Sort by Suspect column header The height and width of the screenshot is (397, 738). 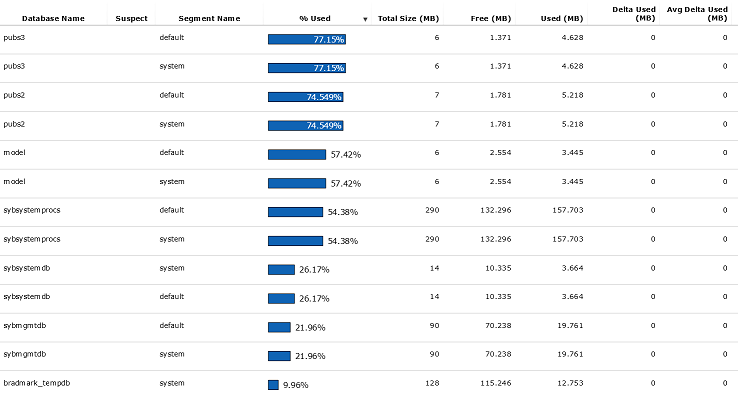[x=131, y=18]
